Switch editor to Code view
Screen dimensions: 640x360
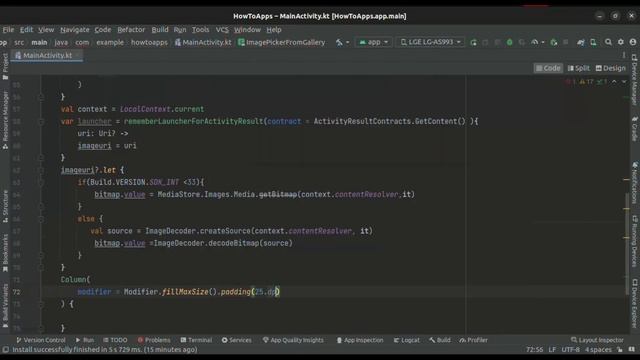pyautogui.click(x=548, y=68)
